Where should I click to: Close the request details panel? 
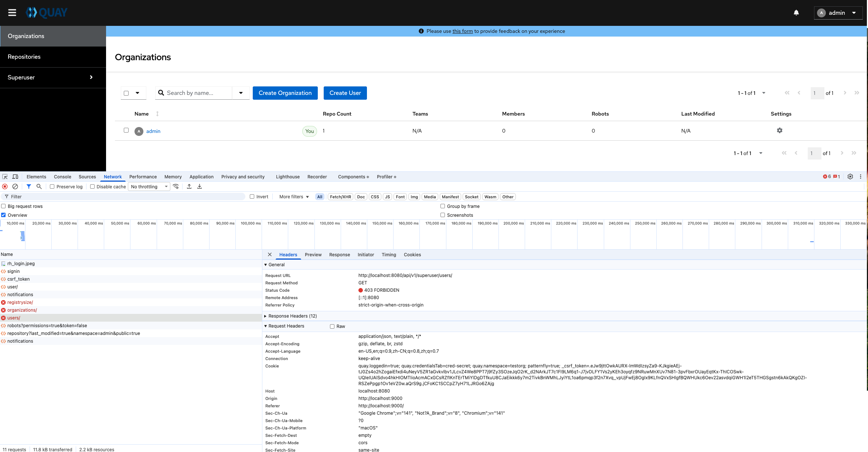pyautogui.click(x=270, y=254)
